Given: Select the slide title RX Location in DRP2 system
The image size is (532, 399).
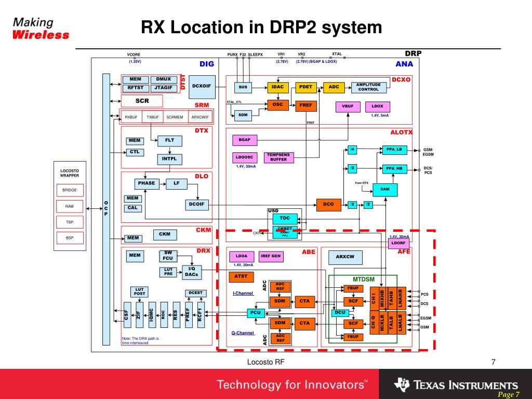Looking at the screenshot, I should [x=261, y=27].
